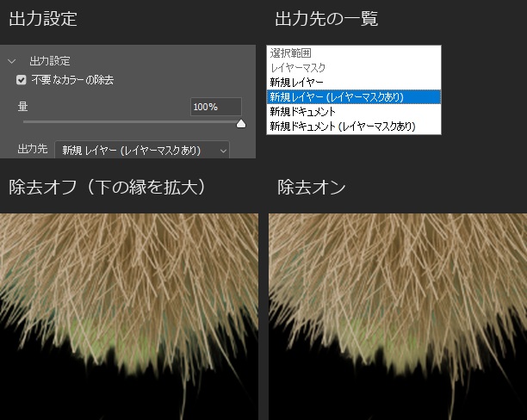The image size is (527, 420).
Task: Select 選択範囲 in output list
Action: 354,52
